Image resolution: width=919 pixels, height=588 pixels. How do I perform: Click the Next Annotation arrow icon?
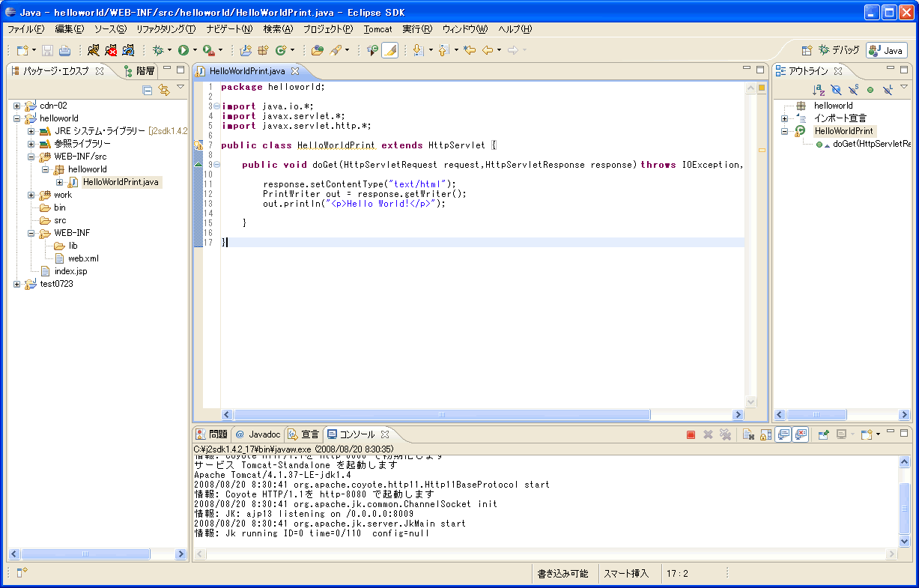pyautogui.click(x=418, y=50)
